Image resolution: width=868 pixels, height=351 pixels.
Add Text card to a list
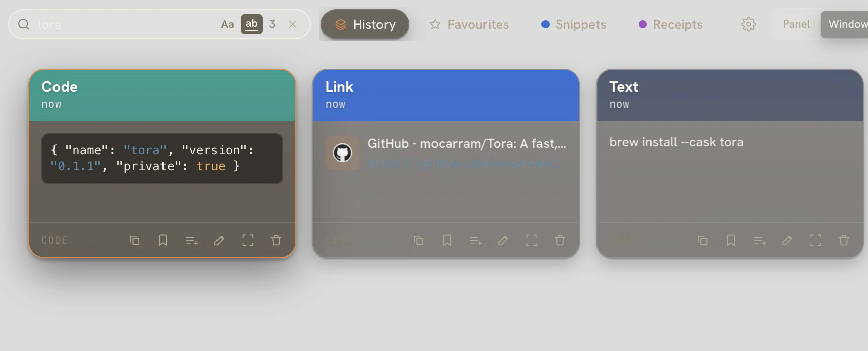coord(759,241)
